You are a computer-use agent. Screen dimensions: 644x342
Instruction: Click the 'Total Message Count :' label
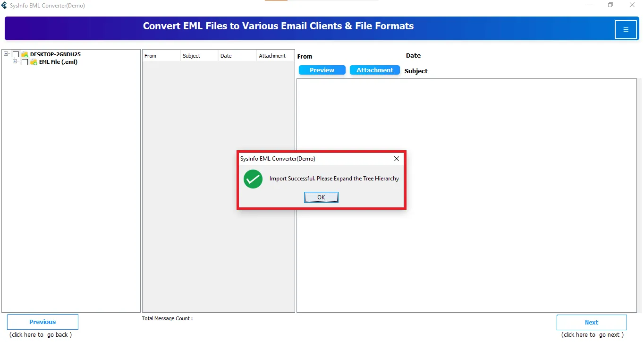[x=167, y=318]
